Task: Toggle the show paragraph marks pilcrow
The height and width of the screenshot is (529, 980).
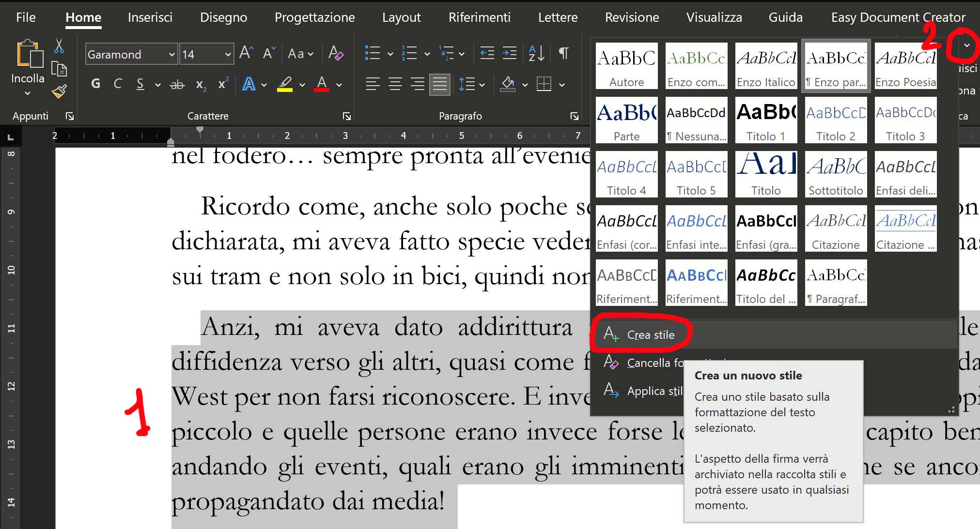Action: tap(563, 53)
